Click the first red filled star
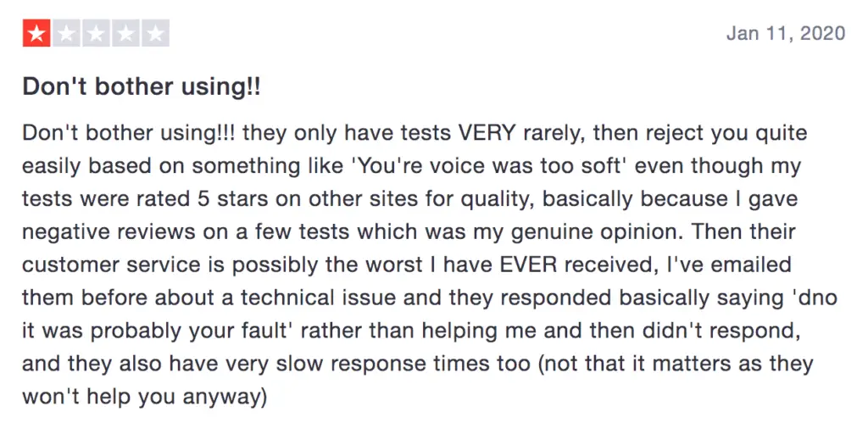Screen dimensions: 868x423 point(36,33)
